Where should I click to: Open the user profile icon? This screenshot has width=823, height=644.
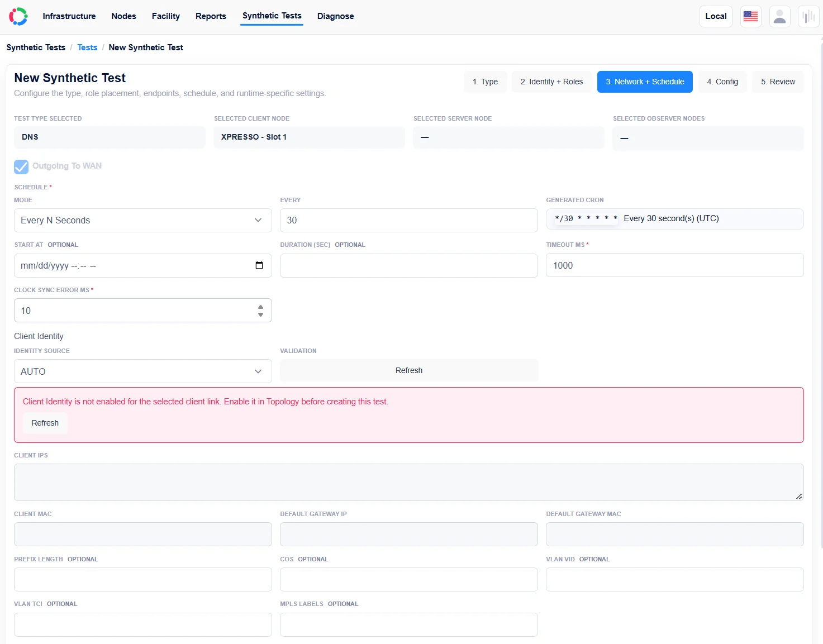click(779, 16)
